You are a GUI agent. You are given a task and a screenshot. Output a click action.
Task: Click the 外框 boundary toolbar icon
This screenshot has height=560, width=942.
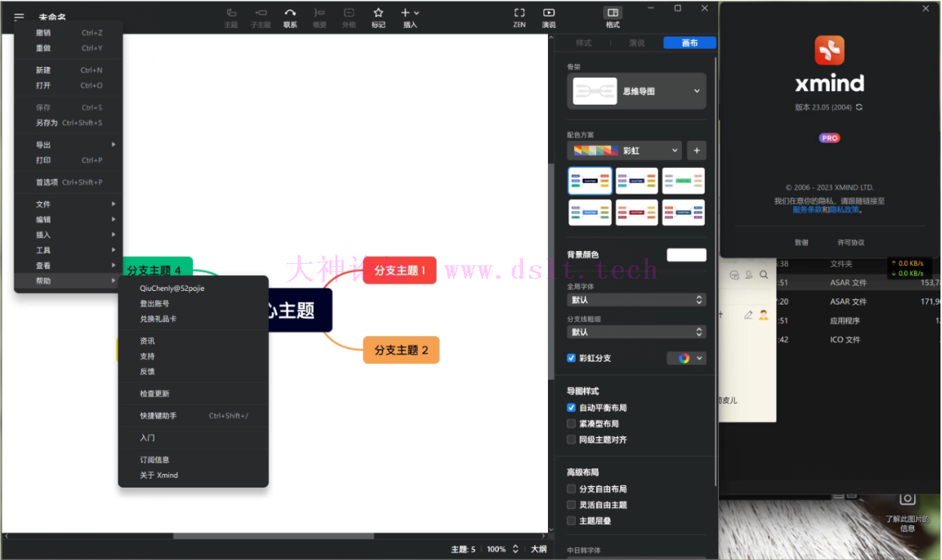point(349,13)
